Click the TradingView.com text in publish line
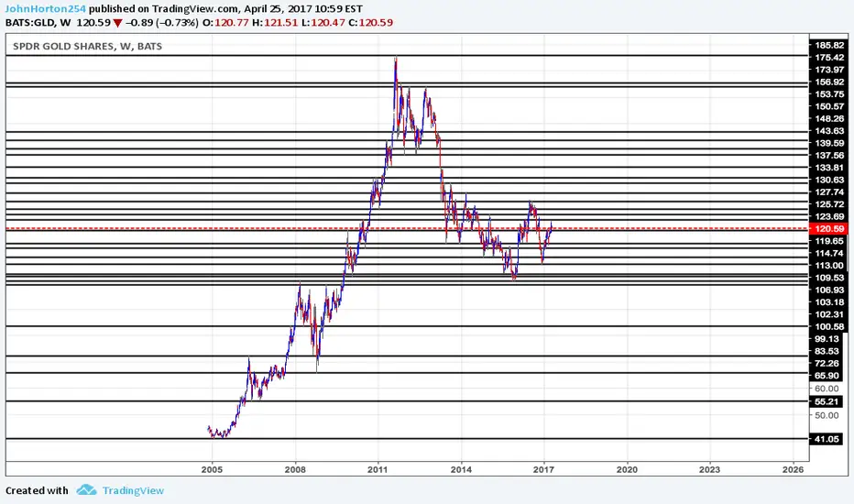Image resolution: width=854 pixels, height=504 pixels. (x=195, y=9)
